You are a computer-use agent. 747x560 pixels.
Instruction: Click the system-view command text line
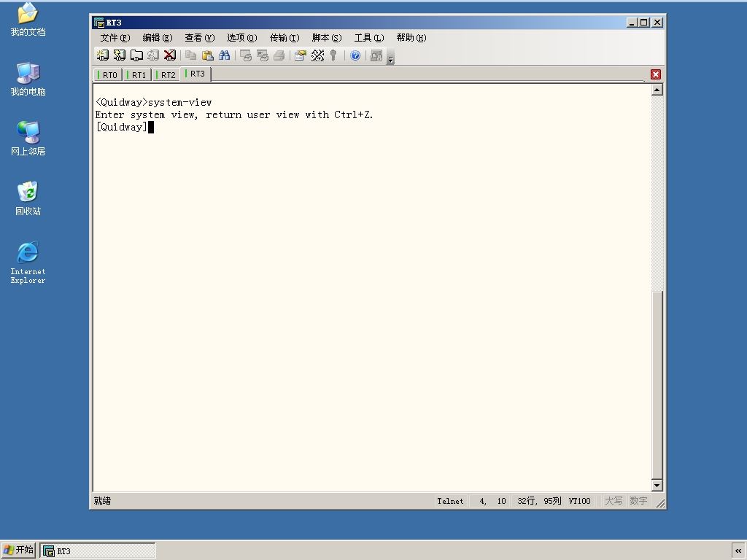pyautogui.click(x=154, y=102)
